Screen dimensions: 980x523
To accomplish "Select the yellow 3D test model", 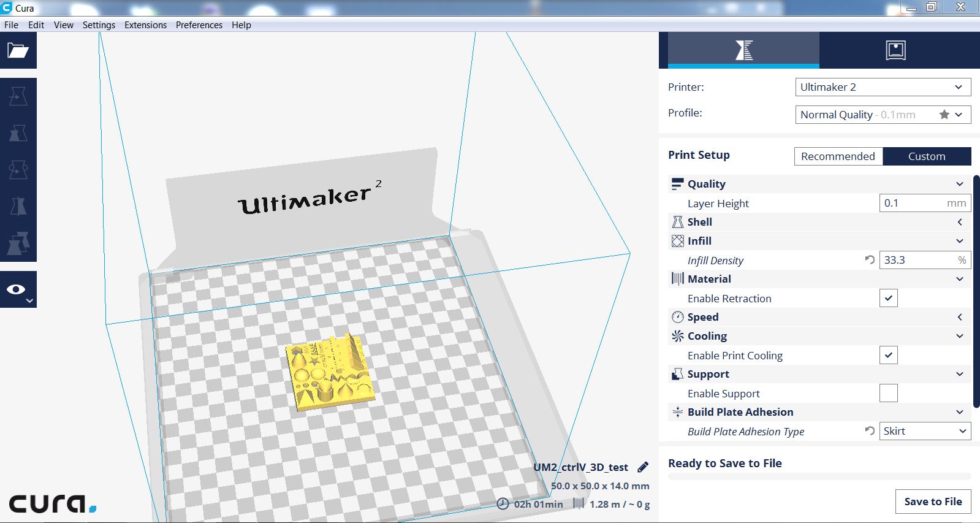I will pos(331,372).
